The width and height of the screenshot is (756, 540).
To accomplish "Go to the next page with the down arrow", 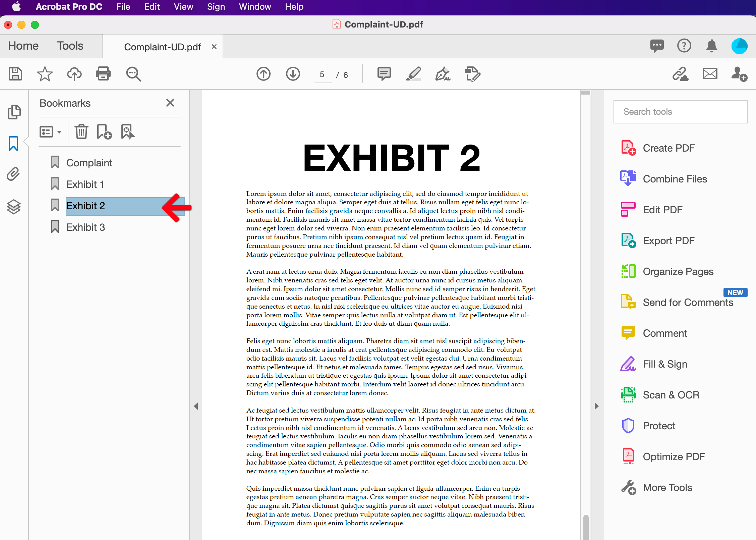I will [292, 74].
